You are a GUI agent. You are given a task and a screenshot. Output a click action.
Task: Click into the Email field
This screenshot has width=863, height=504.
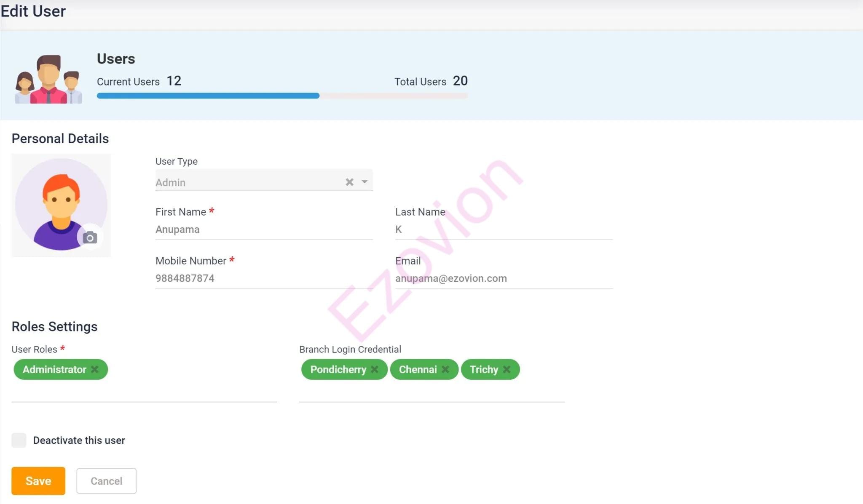tap(504, 278)
